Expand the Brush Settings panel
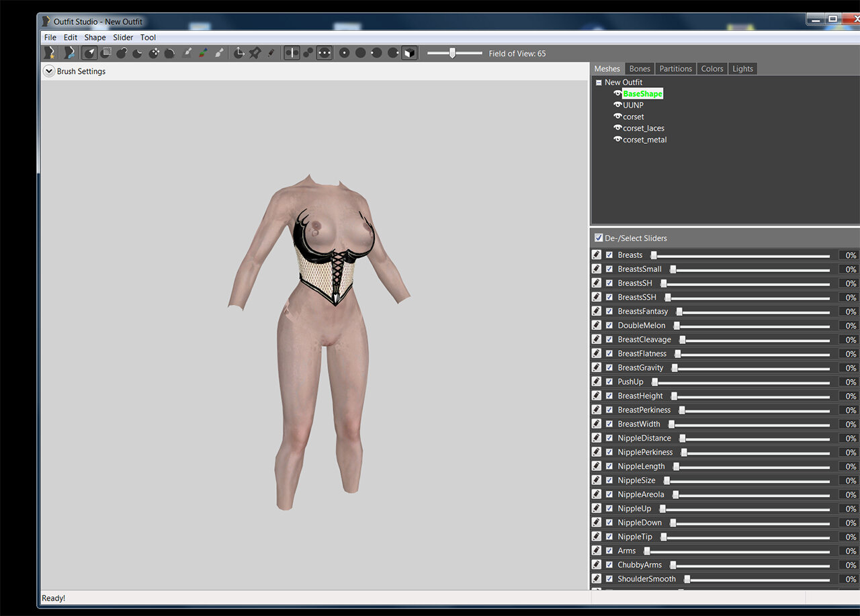The image size is (860, 616). click(48, 71)
